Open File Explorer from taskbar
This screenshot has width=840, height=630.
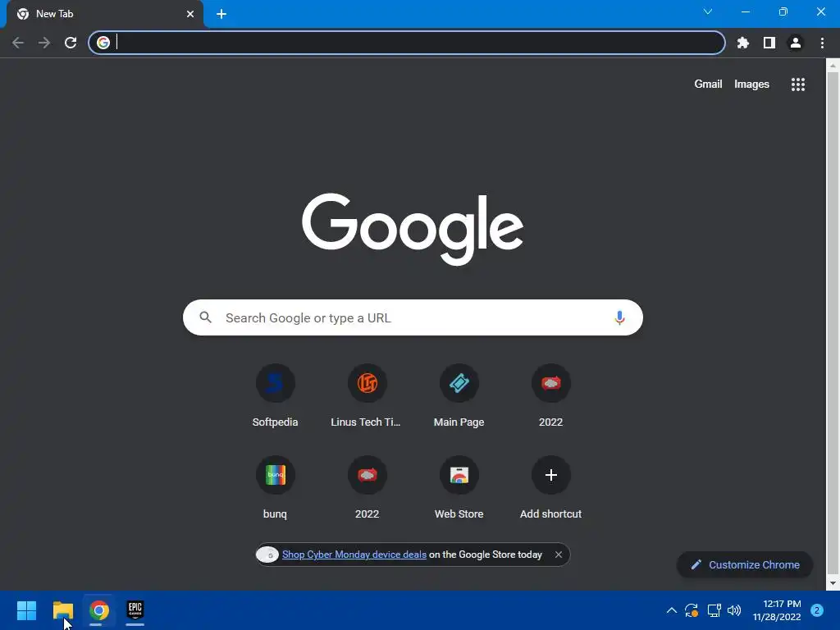coord(62,610)
